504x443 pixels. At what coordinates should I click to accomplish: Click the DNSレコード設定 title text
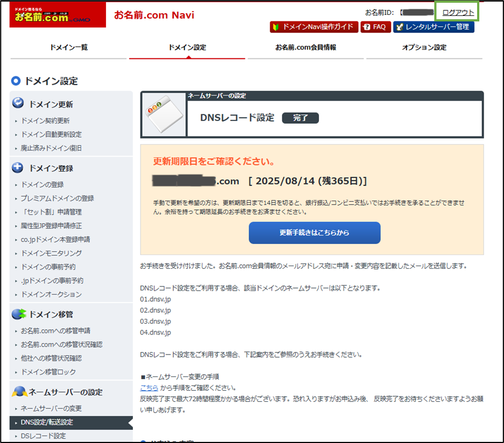point(237,118)
